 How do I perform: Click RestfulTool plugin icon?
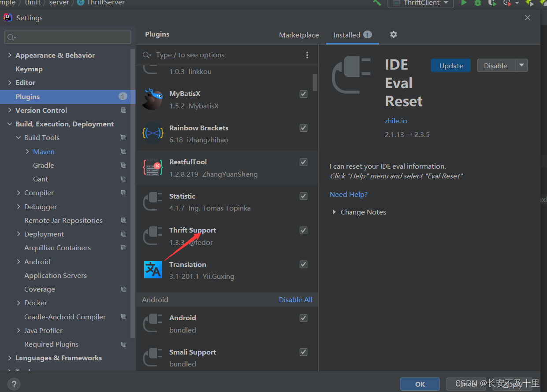click(x=153, y=168)
